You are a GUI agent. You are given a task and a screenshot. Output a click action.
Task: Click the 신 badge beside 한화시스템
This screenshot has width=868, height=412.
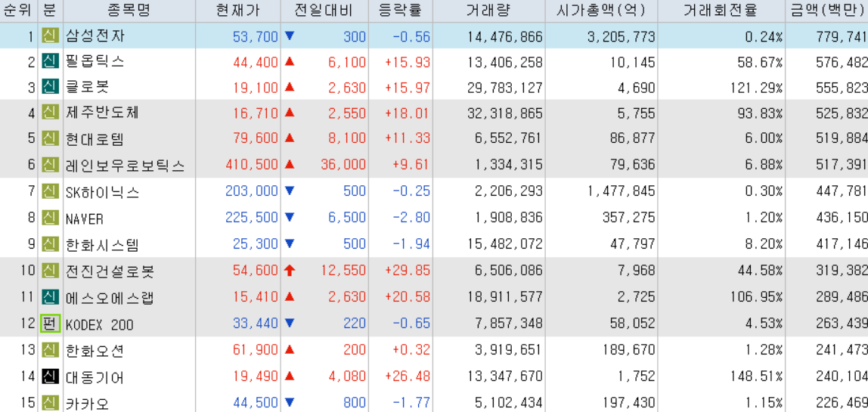click(x=50, y=244)
